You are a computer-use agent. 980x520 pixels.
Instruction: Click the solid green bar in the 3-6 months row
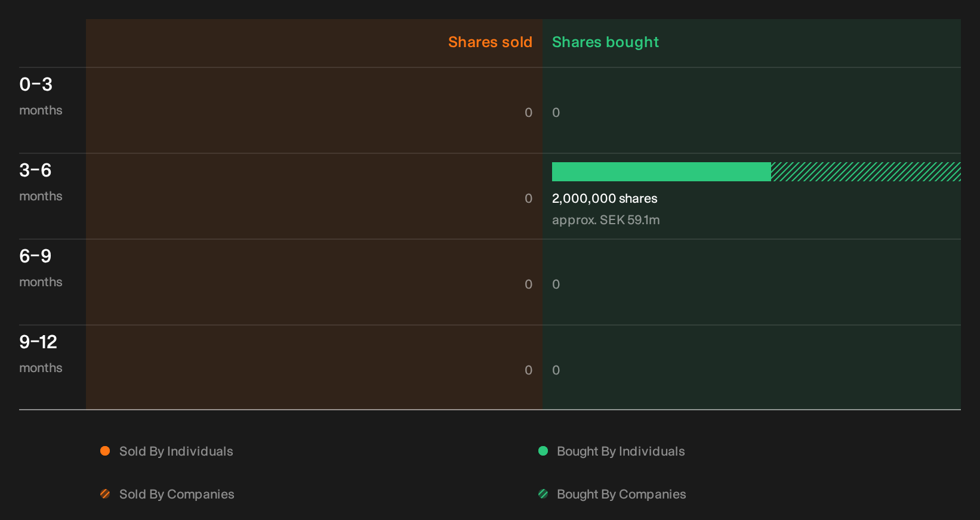[x=661, y=172]
